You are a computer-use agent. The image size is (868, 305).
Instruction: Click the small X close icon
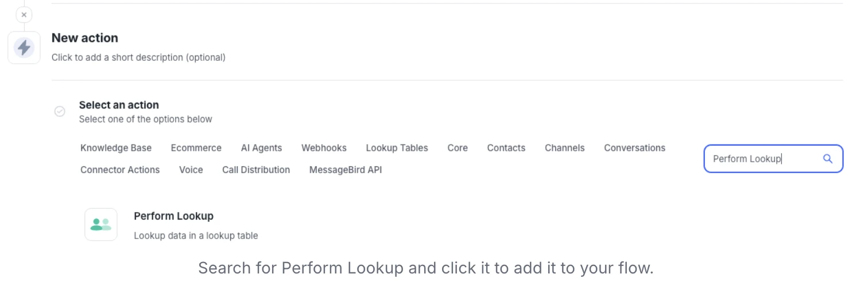click(x=24, y=15)
